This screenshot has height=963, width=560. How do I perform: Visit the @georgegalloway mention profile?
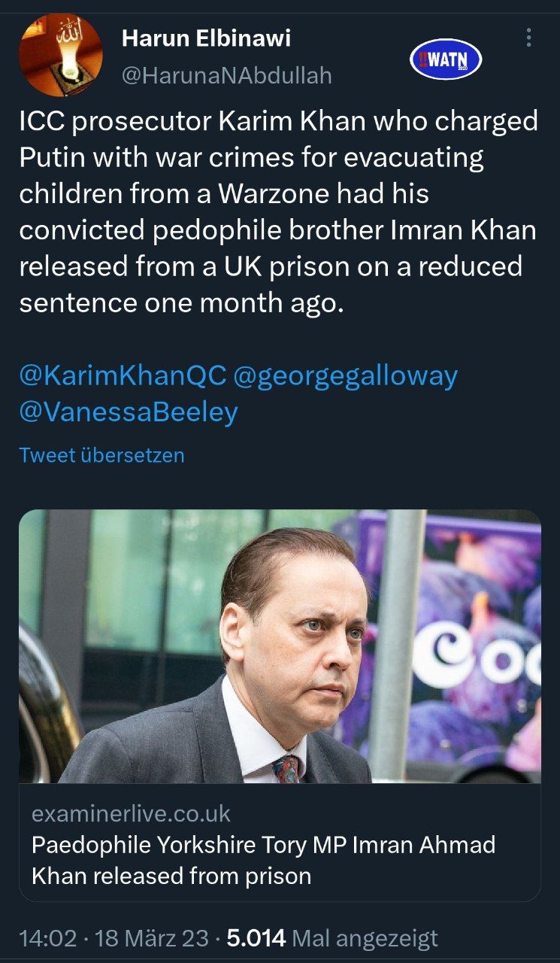click(x=346, y=376)
